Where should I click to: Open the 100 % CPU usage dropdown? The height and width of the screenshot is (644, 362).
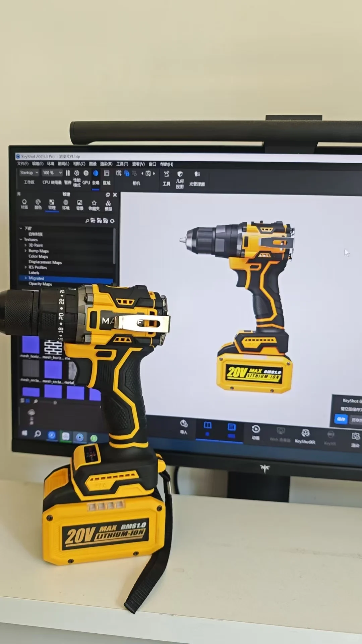pos(52,173)
